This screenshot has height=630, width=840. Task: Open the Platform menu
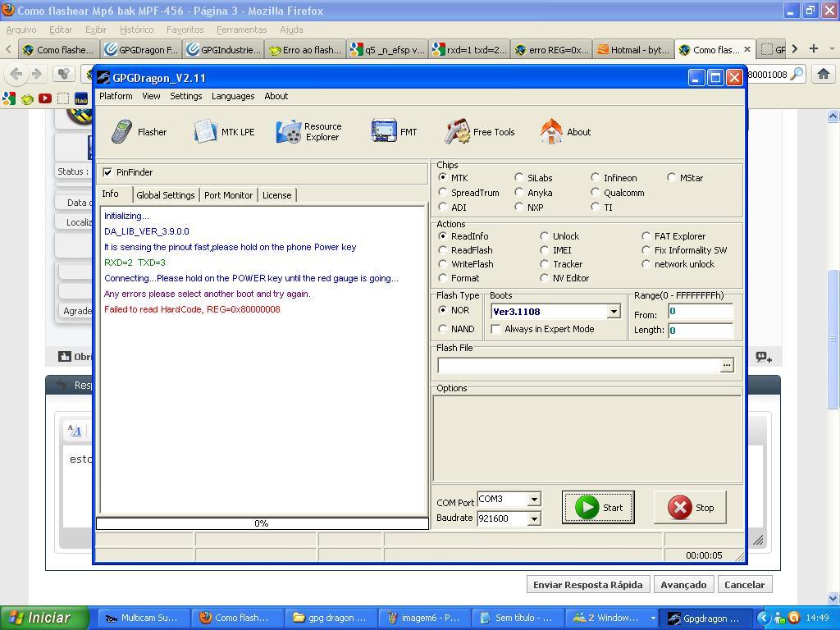coord(116,96)
